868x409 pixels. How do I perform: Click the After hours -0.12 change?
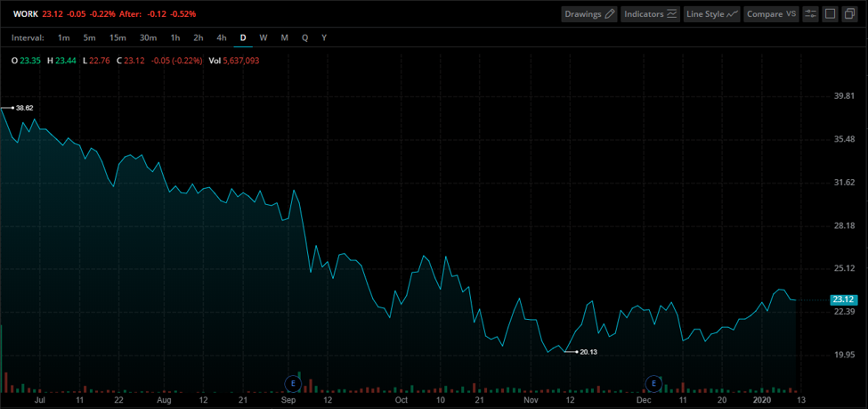158,13
